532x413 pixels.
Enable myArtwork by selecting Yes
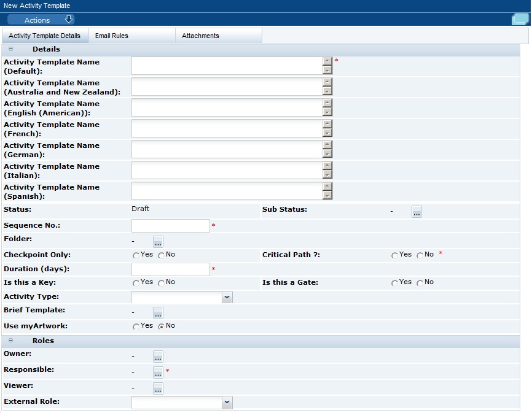point(136,326)
